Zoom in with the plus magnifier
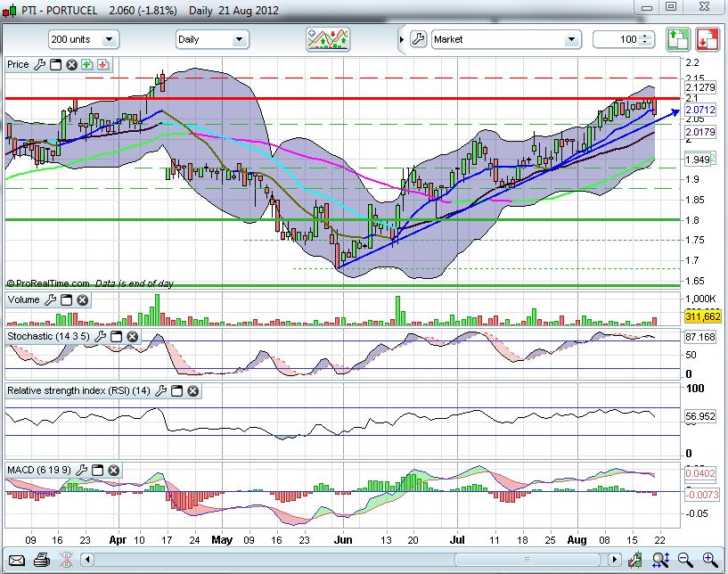Image resolution: width=728 pixels, height=574 pixels. [710, 560]
